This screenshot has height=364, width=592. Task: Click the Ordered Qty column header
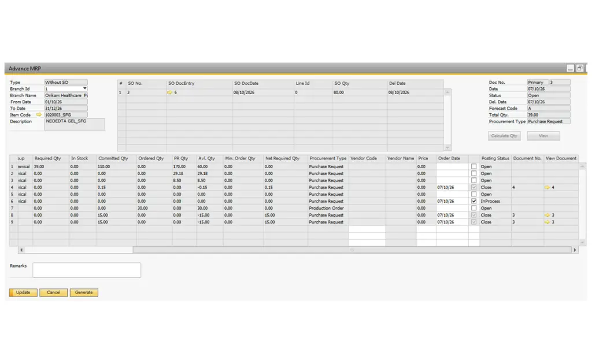(x=154, y=158)
